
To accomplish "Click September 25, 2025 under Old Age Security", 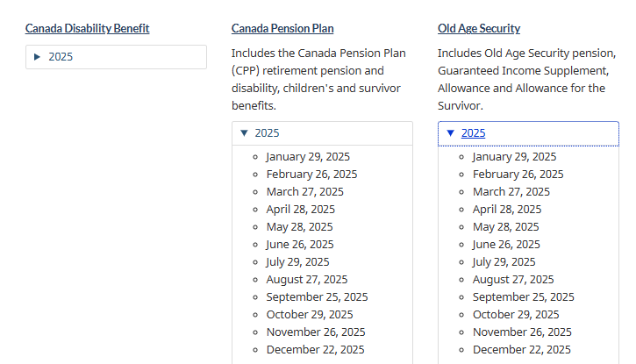I will pyautogui.click(x=523, y=297).
